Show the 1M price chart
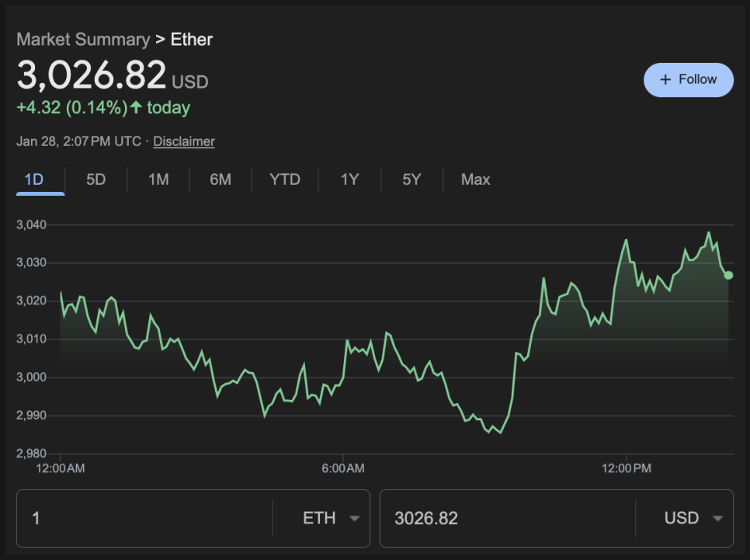This screenshot has width=750, height=560. 158,179
